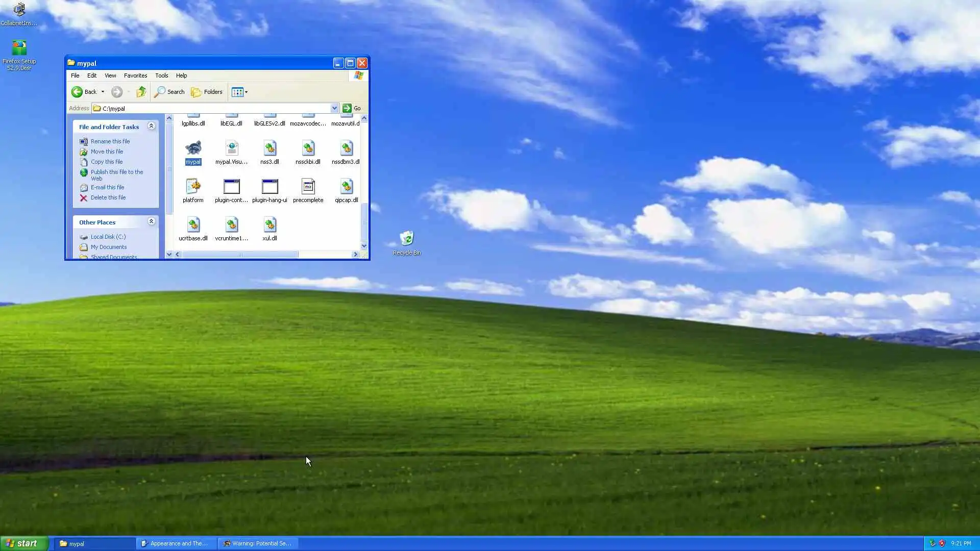Image resolution: width=980 pixels, height=551 pixels.
Task: Click the Up folder toolbar icon
Action: tap(141, 92)
